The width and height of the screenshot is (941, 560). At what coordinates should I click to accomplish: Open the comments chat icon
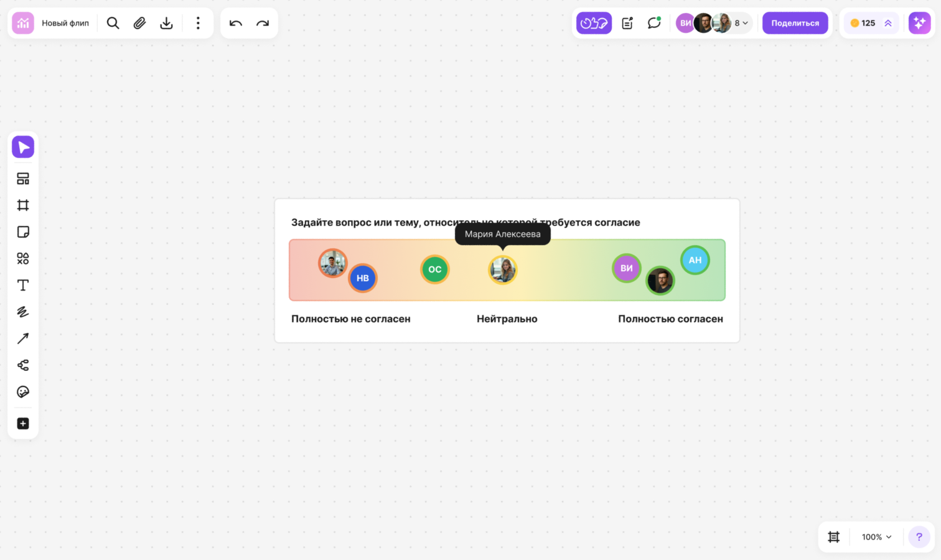coord(654,23)
